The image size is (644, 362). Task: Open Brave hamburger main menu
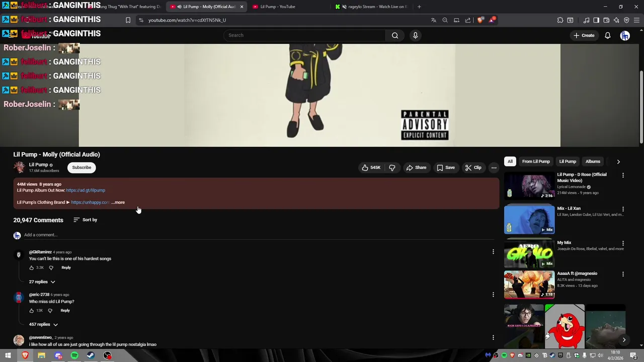coord(637,20)
